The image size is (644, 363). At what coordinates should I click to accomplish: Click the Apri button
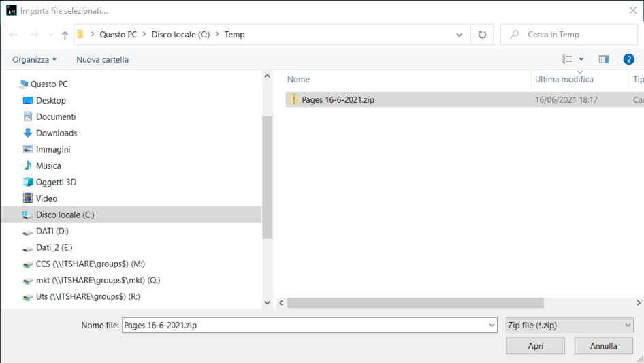[535, 346]
